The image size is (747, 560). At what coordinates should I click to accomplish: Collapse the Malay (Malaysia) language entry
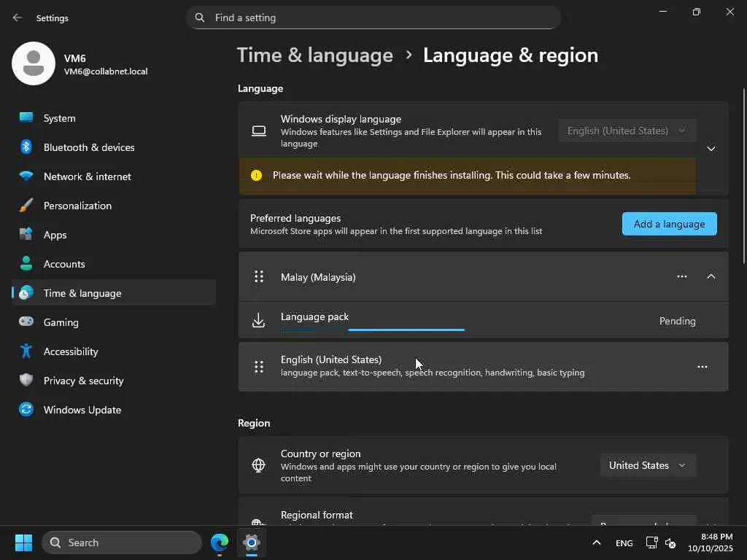[x=711, y=276]
